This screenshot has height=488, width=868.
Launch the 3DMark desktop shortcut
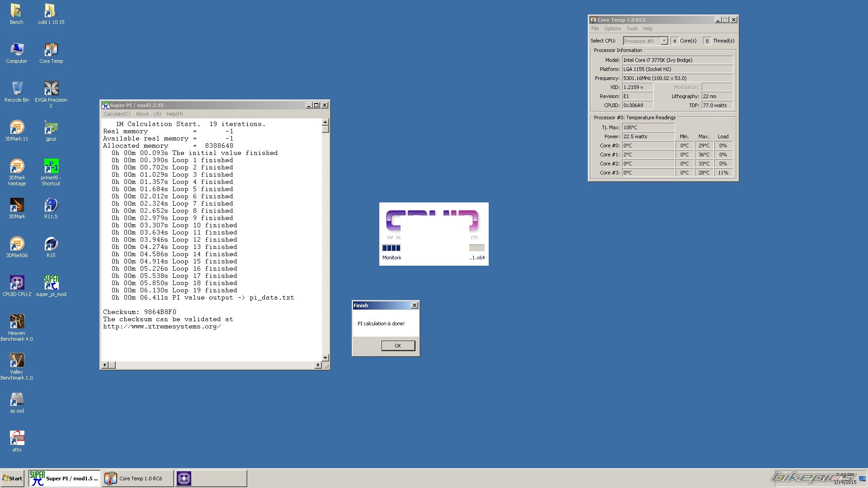coord(16,208)
